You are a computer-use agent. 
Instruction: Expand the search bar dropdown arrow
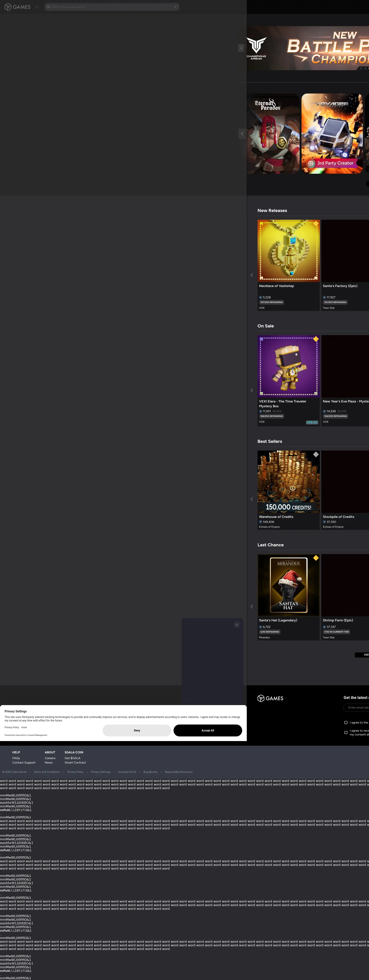coord(175,7)
